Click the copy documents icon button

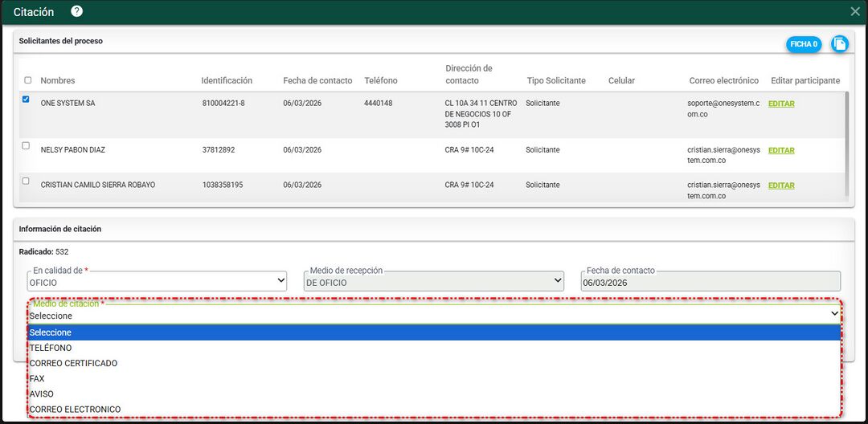[x=838, y=44]
